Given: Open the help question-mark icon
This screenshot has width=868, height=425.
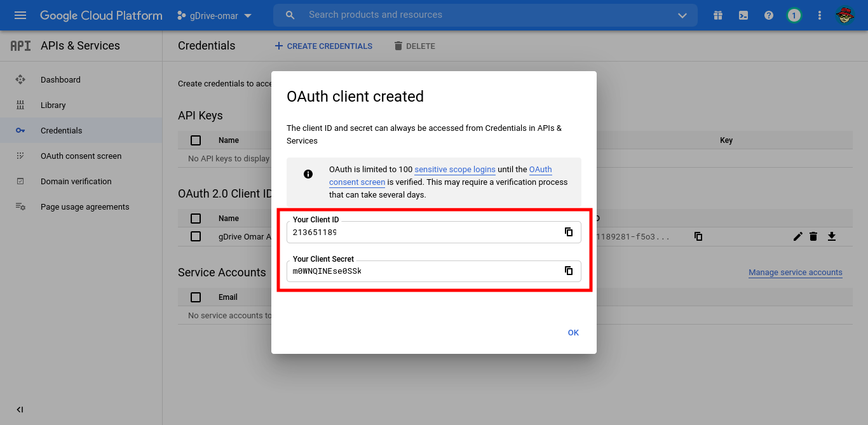Looking at the screenshot, I should click(x=768, y=15).
